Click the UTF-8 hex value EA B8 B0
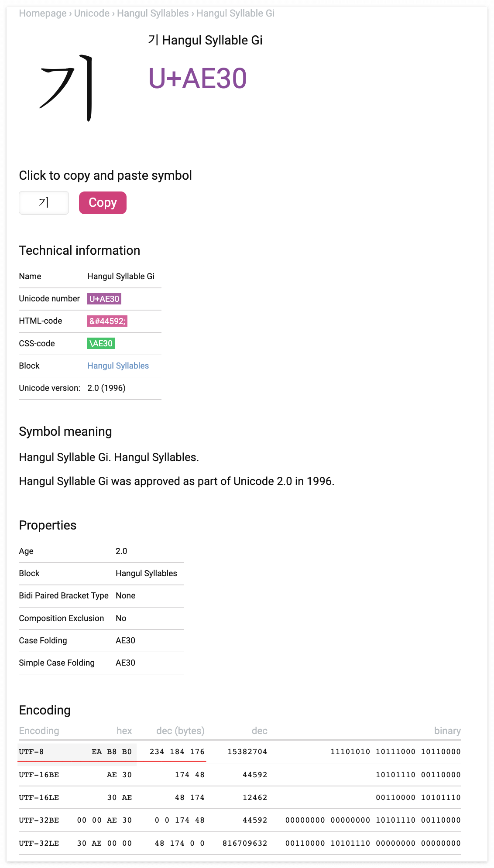Viewport: 494px width, 868px height. pyautogui.click(x=112, y=752)
